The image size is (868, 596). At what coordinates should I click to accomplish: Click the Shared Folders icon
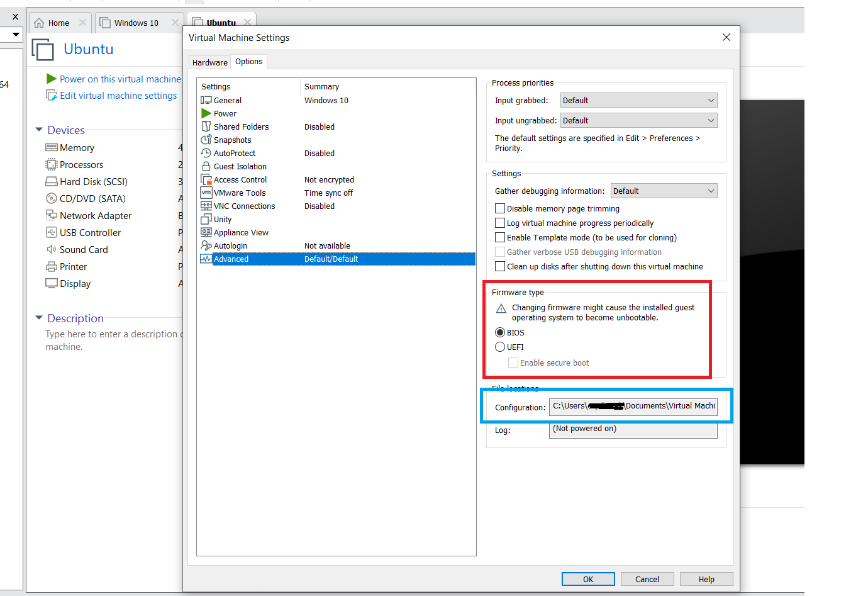coord(206,127)
